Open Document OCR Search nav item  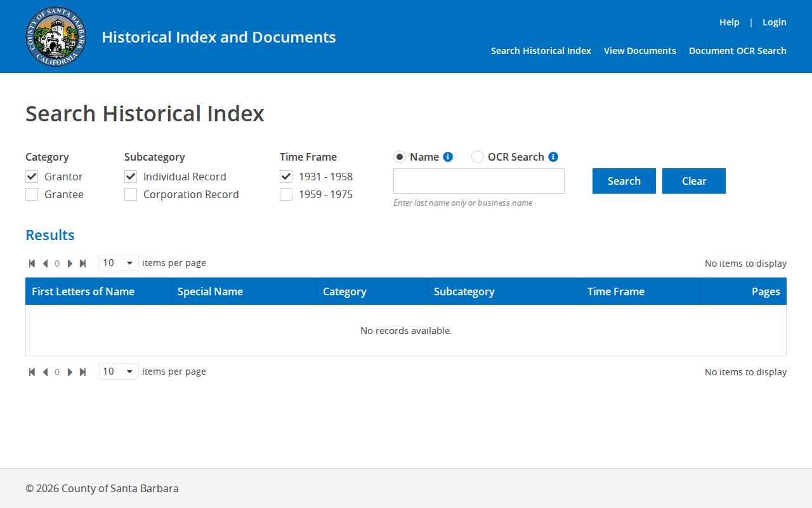pos(738,51)
